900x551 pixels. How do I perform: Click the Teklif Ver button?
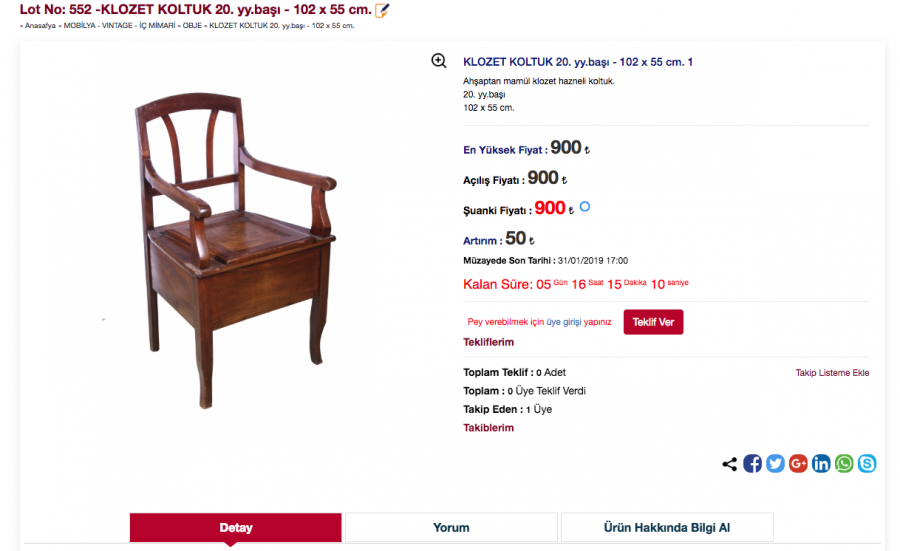pos(653,322)
